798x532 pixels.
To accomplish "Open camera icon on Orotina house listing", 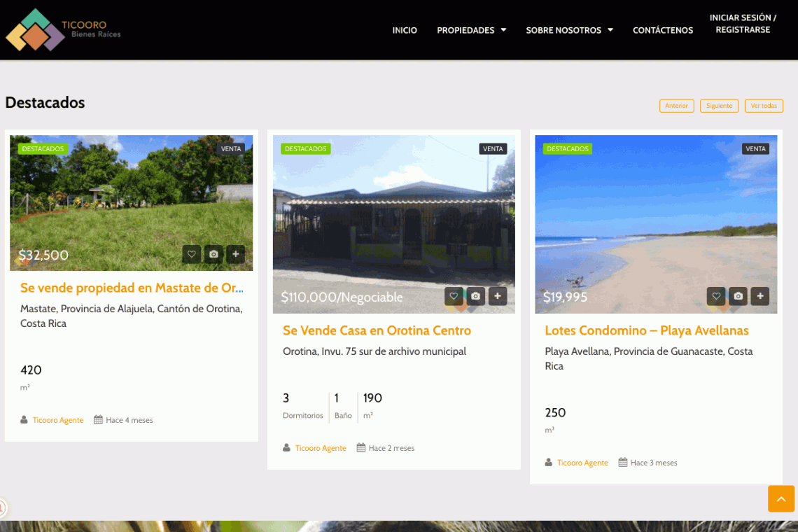I will 475,296.
